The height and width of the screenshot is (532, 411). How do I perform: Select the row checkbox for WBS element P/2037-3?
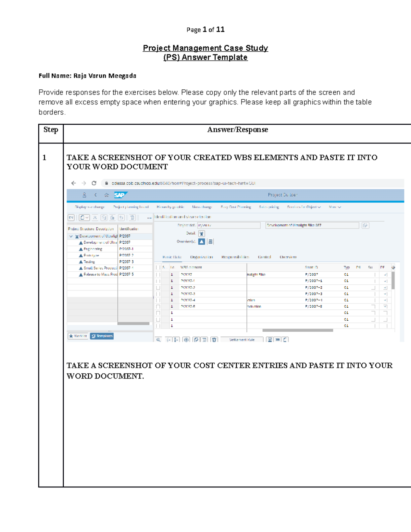(x=158, y=294)
